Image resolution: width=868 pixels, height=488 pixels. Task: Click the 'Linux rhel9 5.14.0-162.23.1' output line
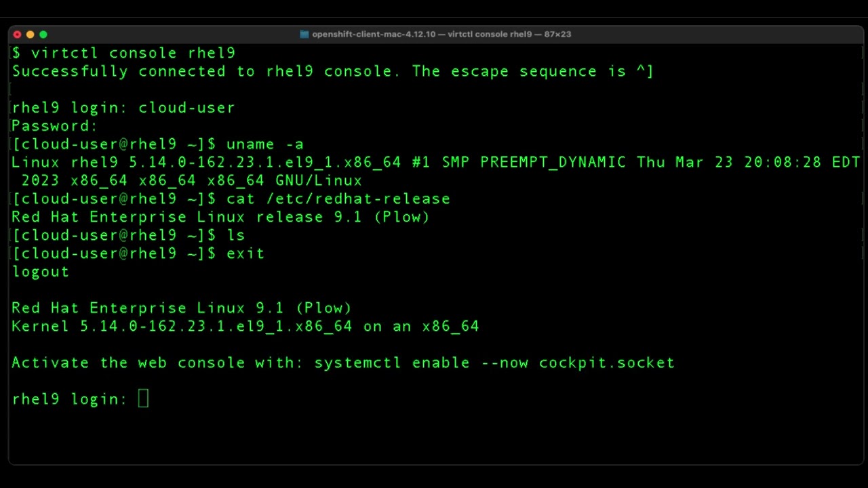pyautogui.click(x=435, y=163)
